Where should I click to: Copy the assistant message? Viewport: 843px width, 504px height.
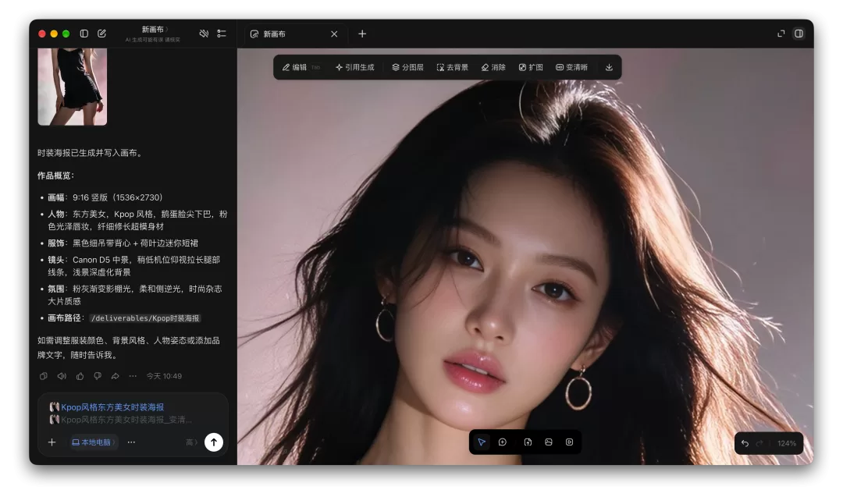click(44, 376)
